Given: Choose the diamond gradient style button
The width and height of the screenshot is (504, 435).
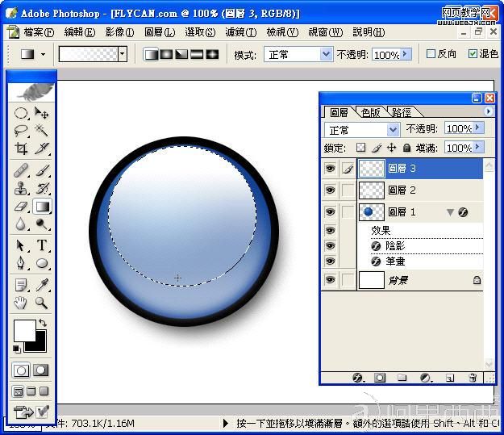Looking at the screenshot, I should 212,54.
